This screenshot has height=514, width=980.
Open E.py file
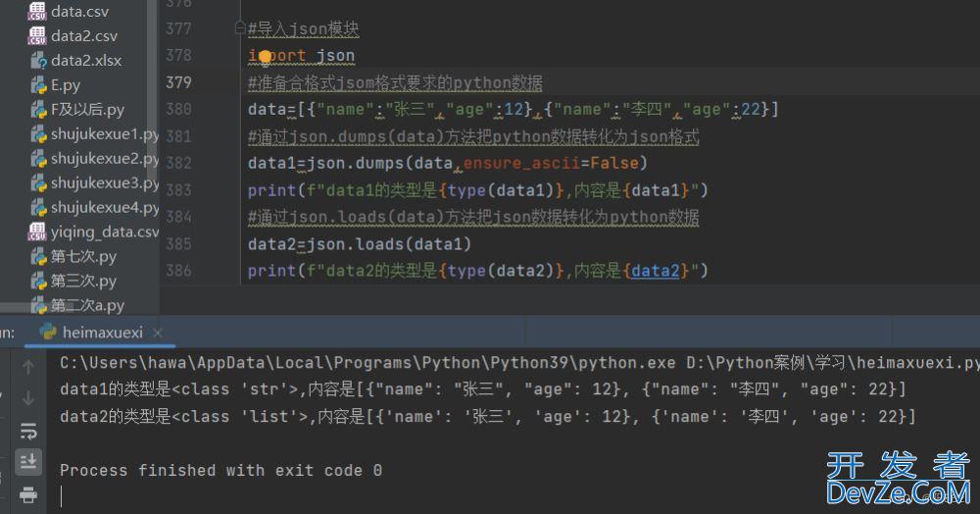point(66,85)
